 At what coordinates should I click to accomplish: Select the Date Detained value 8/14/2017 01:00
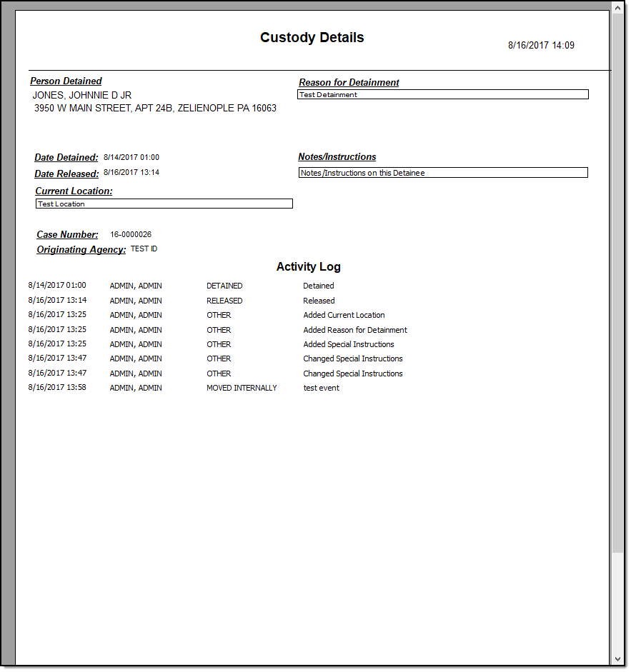pos(131,157)
